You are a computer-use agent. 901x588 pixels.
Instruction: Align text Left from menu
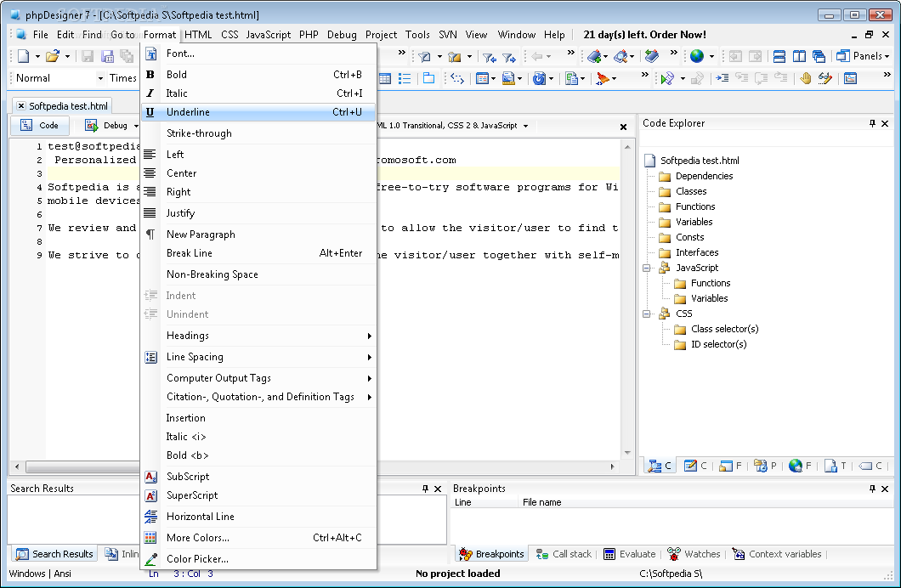click(258, 155)
